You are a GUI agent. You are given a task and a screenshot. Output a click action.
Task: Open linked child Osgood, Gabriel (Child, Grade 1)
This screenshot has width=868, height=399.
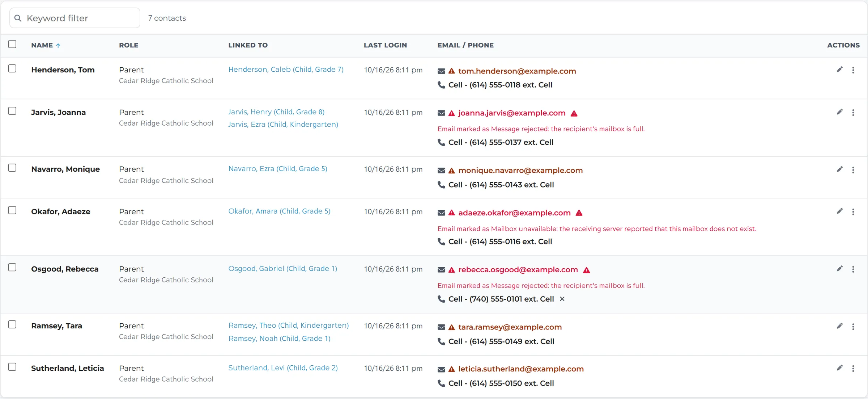tap(282, 269)
